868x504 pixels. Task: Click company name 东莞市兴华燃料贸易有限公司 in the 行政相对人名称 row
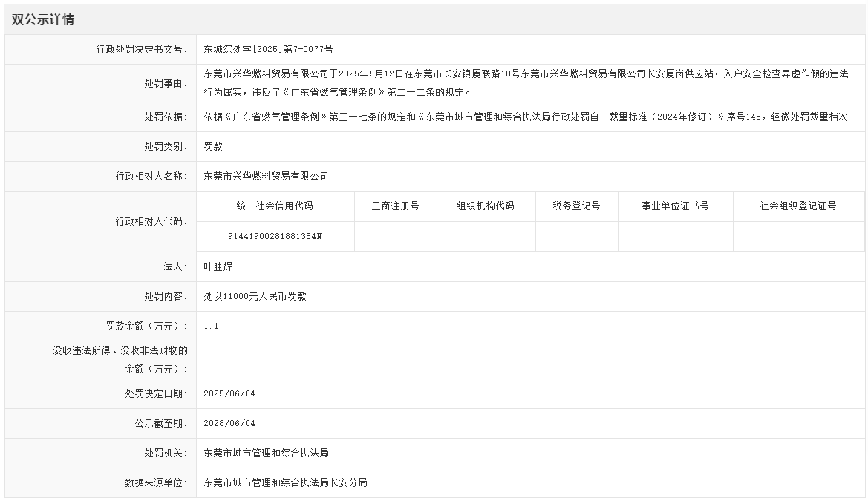(267, 177)
